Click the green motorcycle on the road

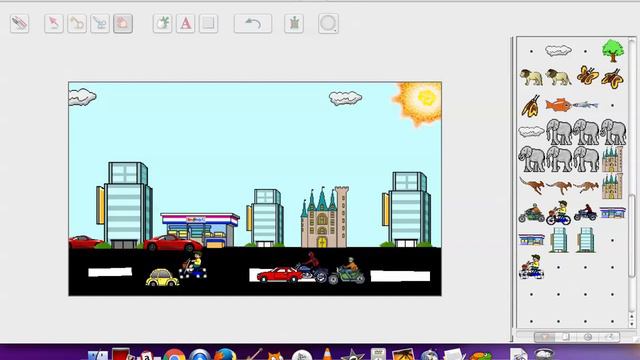point(347,271)
